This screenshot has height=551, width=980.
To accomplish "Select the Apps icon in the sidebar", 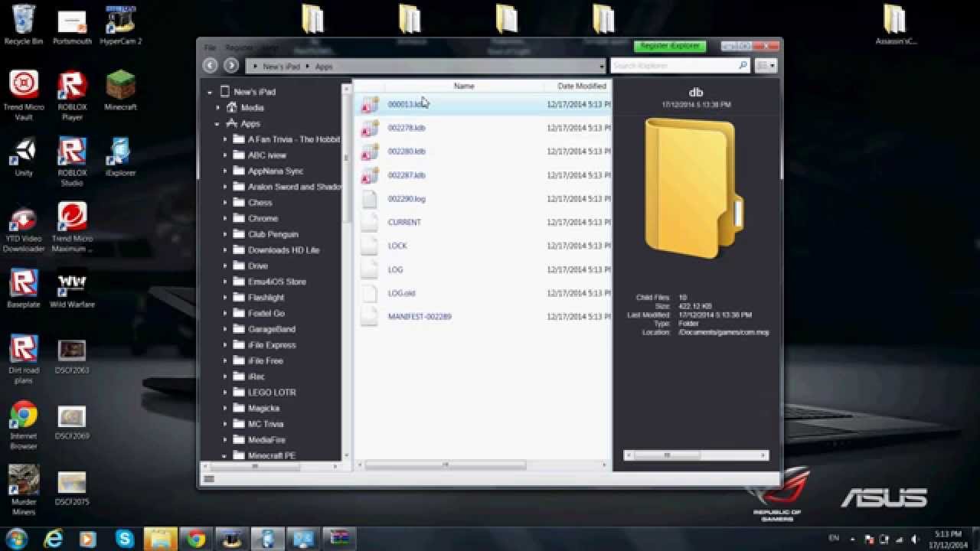I will 232,122.
